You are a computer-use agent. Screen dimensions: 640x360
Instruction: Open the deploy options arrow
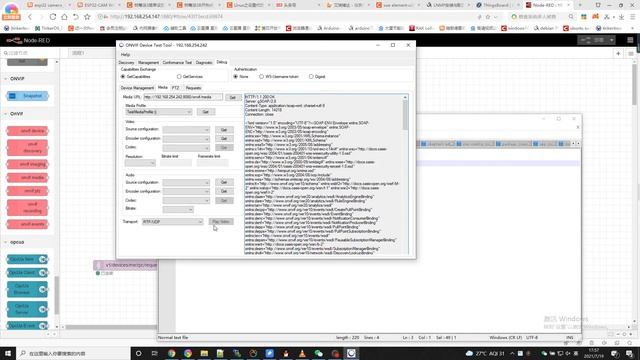tap(611, 40)
